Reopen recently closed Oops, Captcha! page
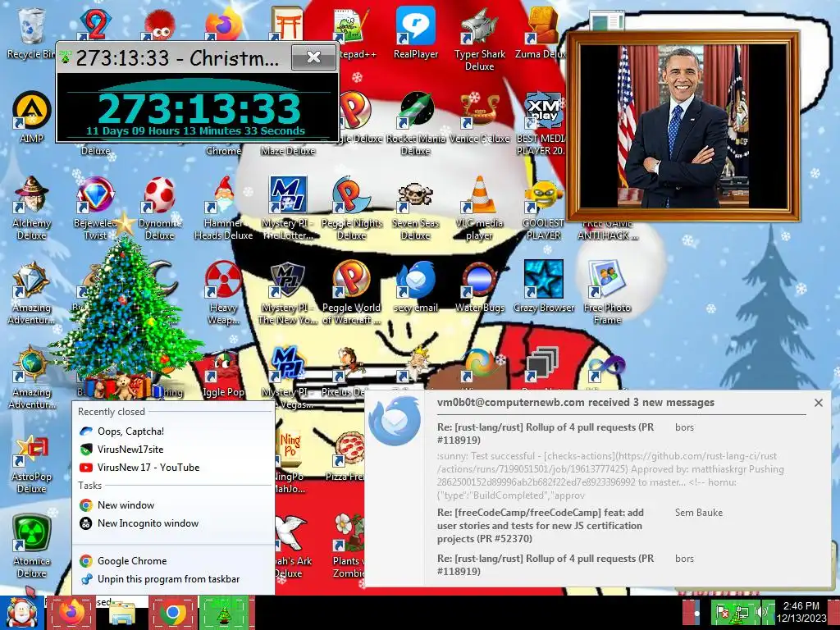 (173, 431)
